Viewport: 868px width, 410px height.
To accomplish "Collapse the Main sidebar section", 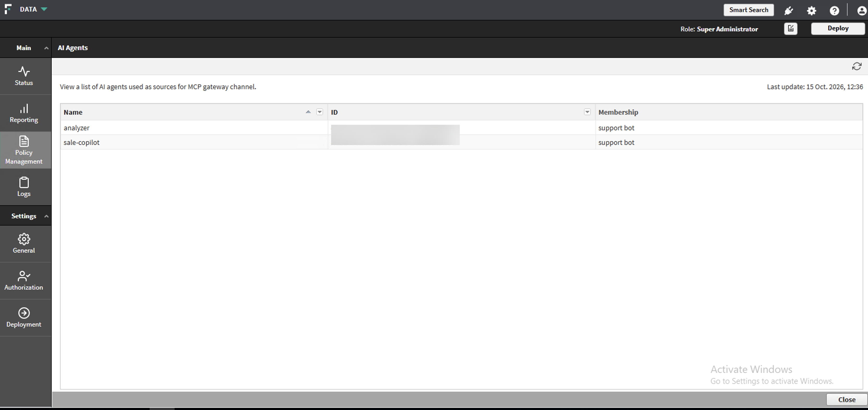I will (46, 48).
